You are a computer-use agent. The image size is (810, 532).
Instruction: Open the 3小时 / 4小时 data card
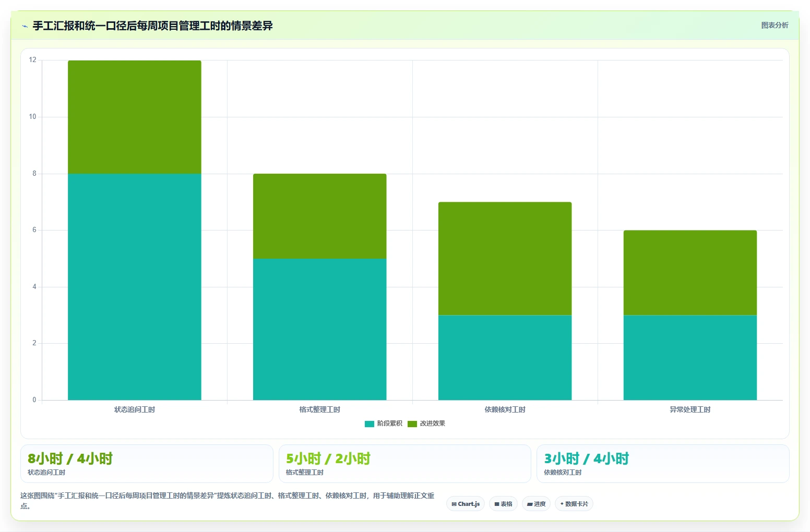pos(663,464)
